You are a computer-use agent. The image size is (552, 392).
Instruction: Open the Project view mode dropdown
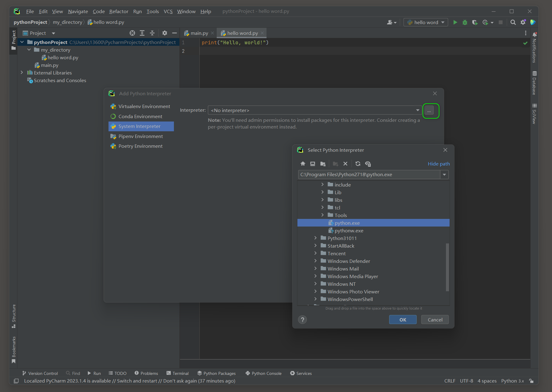tap(53, 33)
